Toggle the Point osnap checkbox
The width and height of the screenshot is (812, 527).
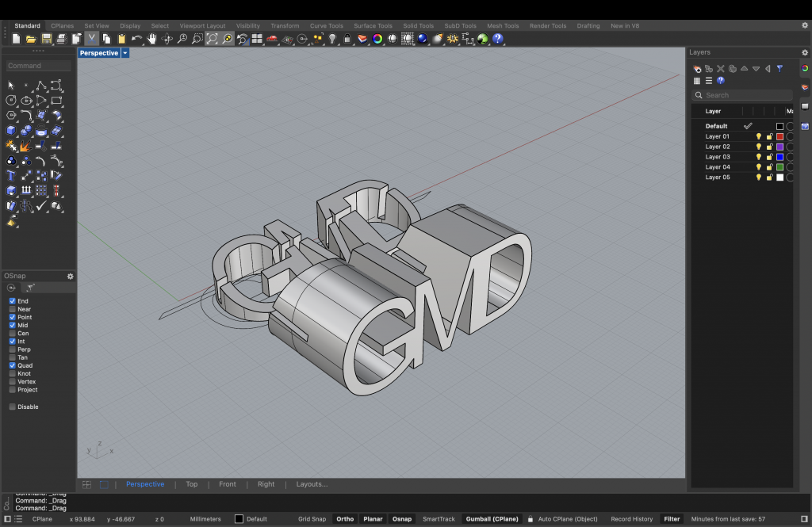pos(13,317)
